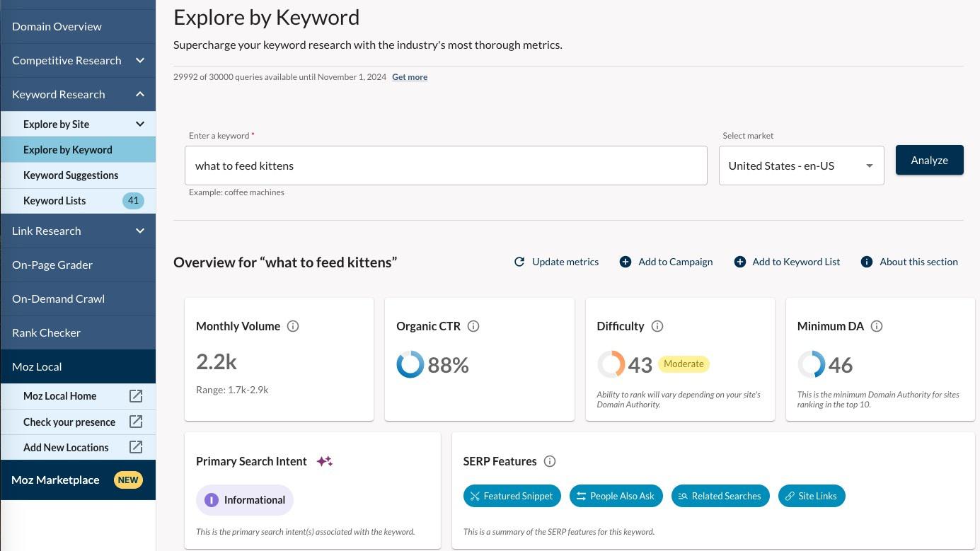This screenshot has height=551, width=980.
Task: Open the Select market dropdown
Action: (801, 166)
